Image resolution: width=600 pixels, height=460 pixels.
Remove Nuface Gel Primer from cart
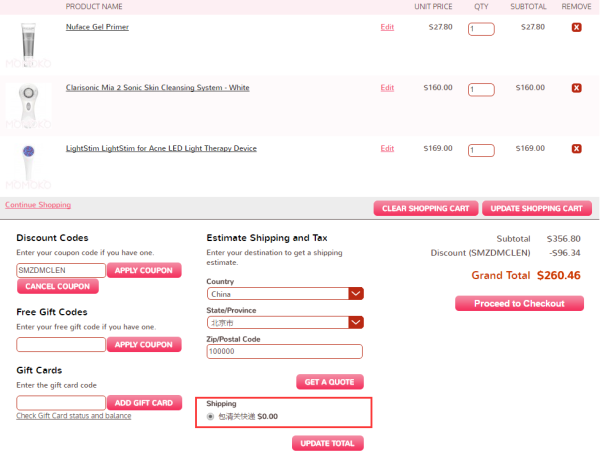click(576, 27)
